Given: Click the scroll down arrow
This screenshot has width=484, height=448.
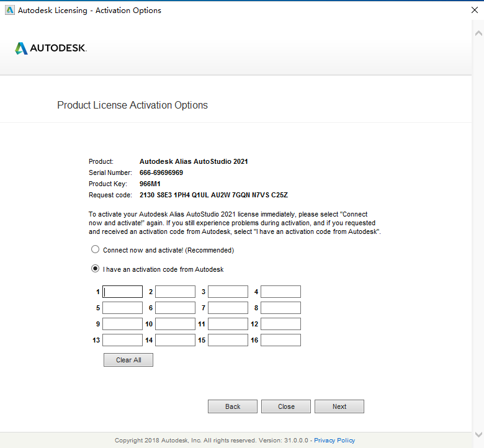Looking at the screenshot, I should [478, 434].
